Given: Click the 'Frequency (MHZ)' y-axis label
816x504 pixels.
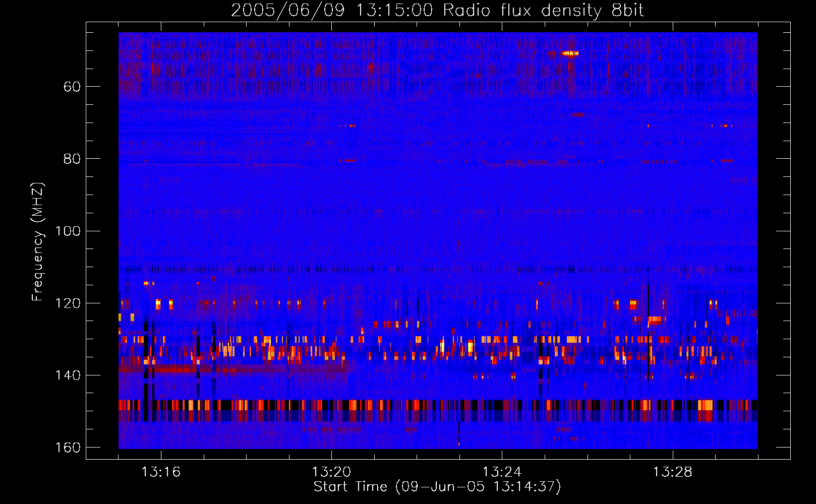Looking at the screenshot, I should pyautogui.click(x=38, y=242).
